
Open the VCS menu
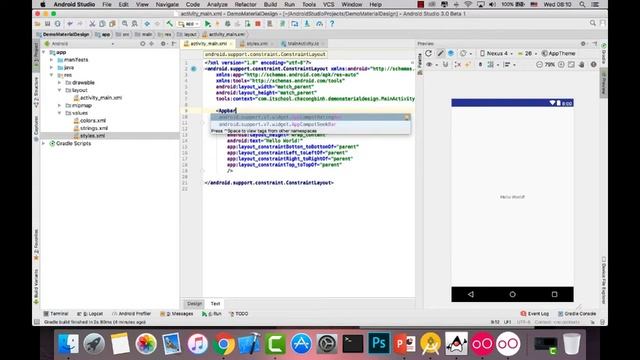click(x=329, y=4)
